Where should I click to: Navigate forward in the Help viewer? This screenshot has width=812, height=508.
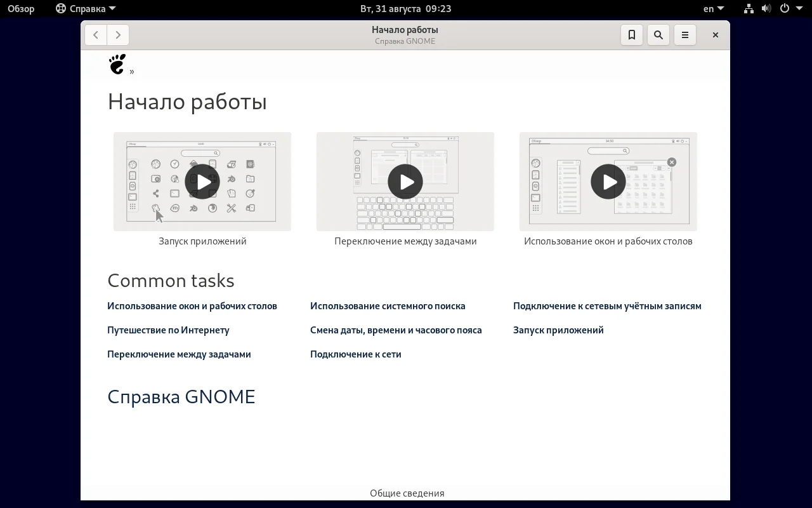[117, 35]
